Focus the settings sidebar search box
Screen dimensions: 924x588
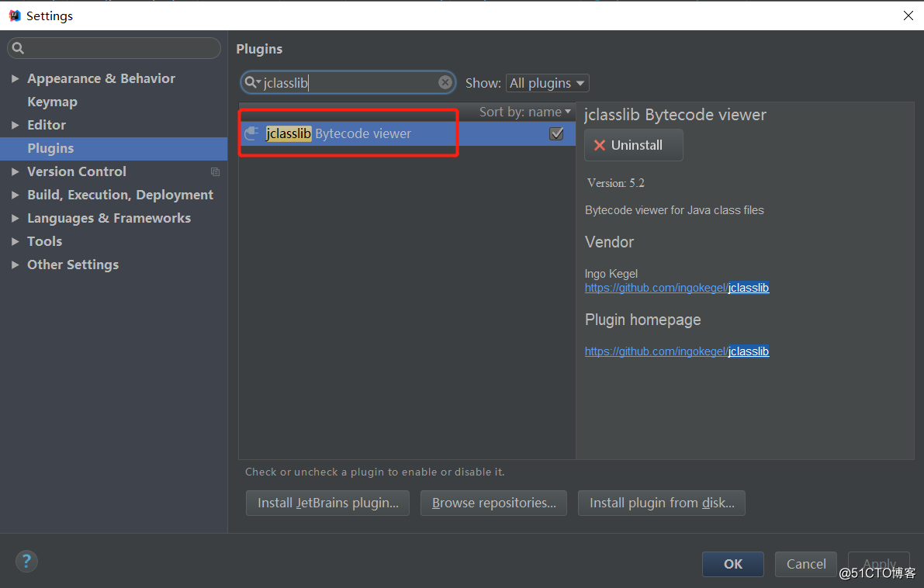click(x=114, y=48)
